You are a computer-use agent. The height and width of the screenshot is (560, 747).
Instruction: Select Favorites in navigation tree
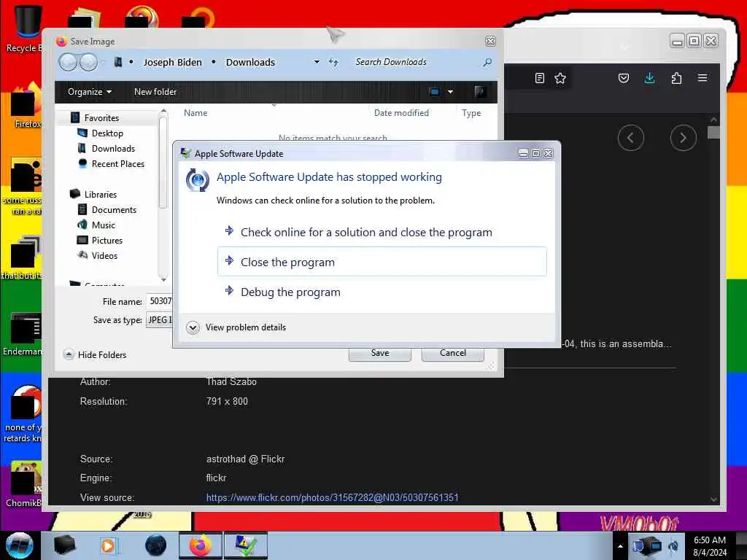101,117
